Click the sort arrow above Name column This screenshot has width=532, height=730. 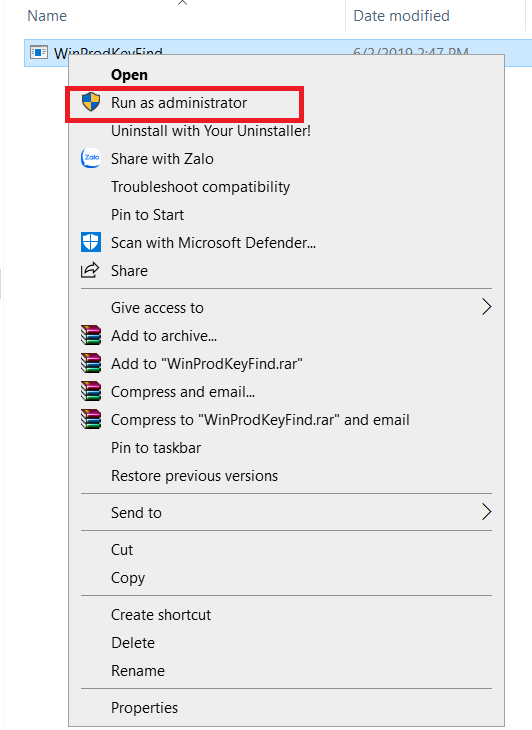coord(182,3)
